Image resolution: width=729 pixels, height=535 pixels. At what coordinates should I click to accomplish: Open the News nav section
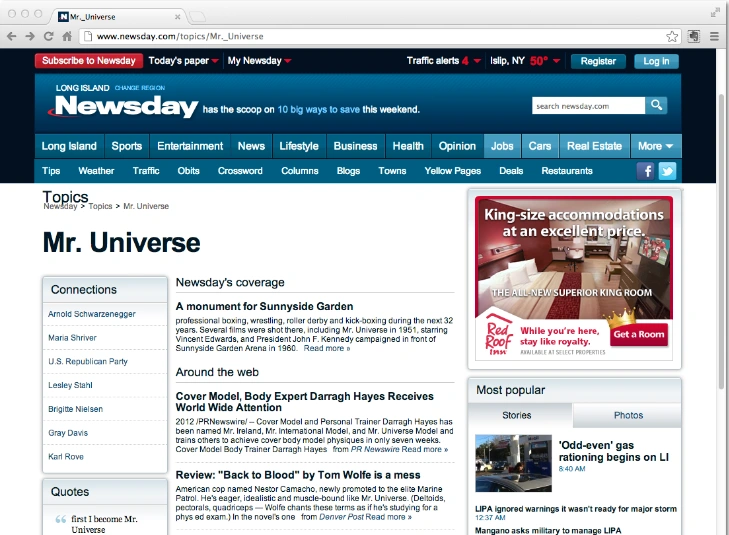coord(251,146)
